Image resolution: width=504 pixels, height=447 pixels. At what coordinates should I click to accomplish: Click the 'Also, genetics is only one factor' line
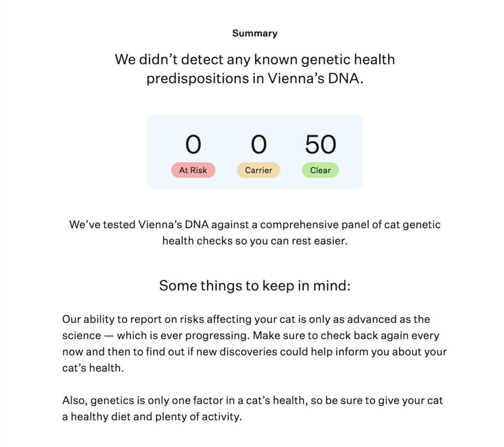(x=252, y=400)
